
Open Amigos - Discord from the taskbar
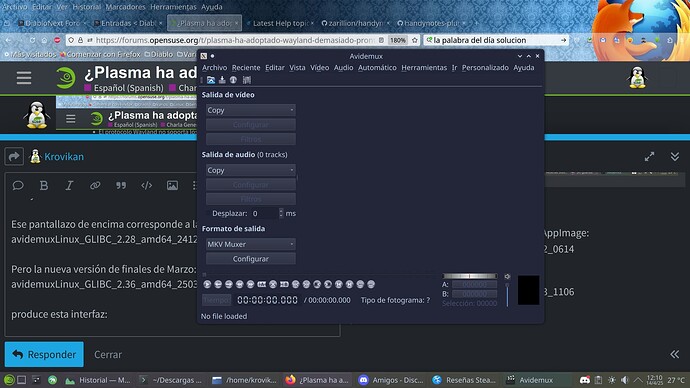(391, 380)
